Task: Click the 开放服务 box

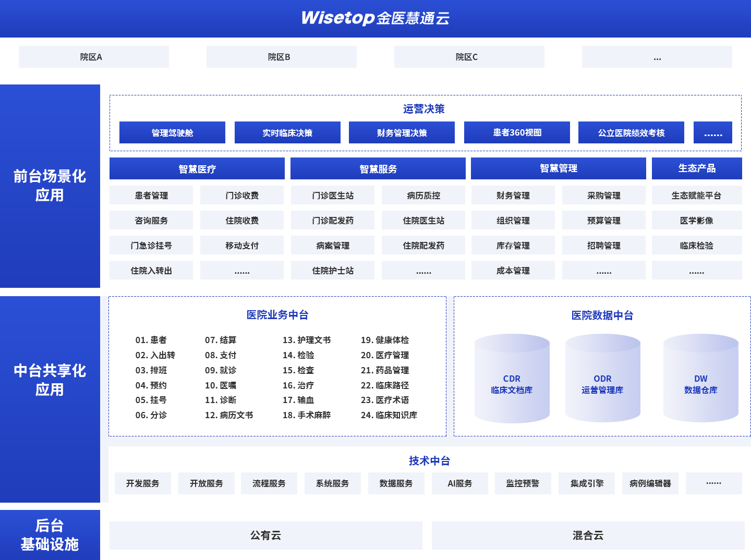Action: pos(207,483)
